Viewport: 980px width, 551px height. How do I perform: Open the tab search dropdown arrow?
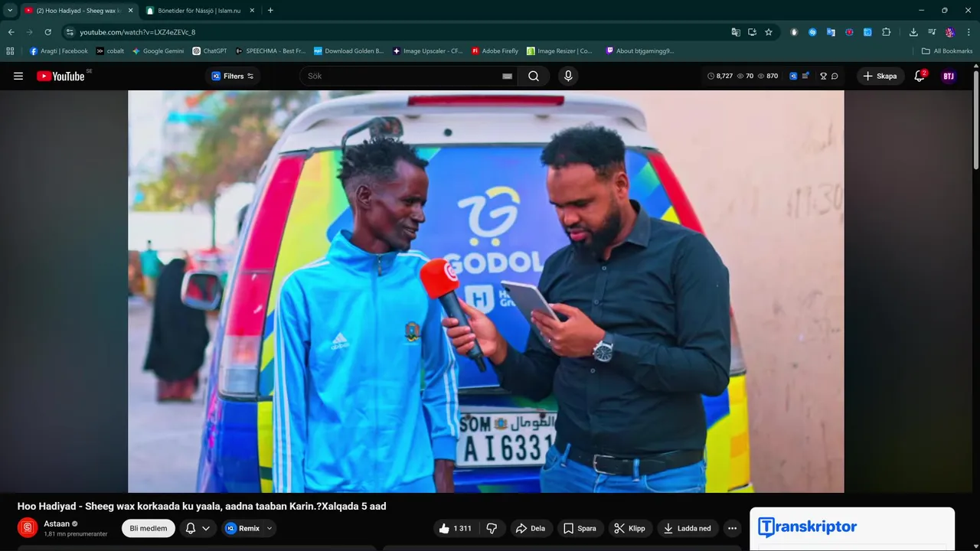tap(9, 10)
